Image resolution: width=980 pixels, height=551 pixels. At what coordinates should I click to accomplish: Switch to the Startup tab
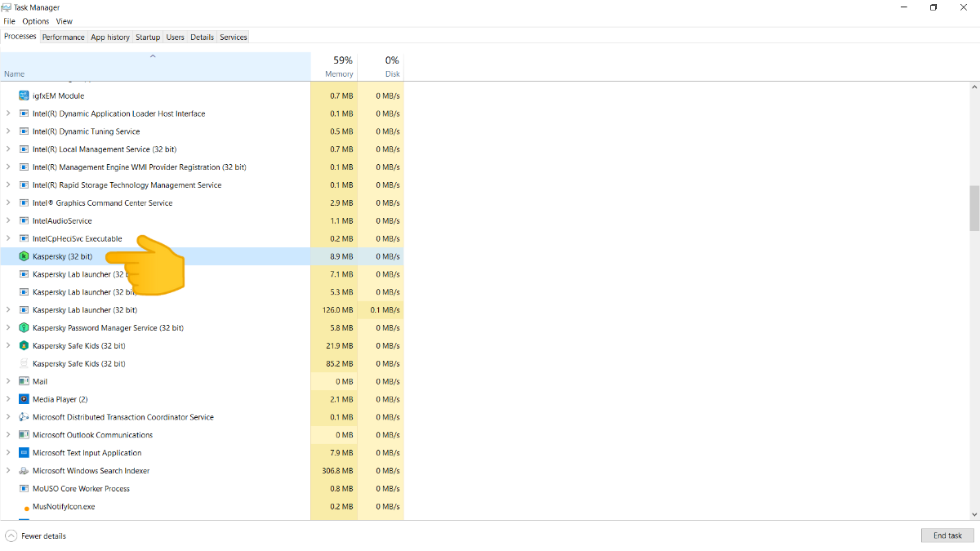point(148,37)
